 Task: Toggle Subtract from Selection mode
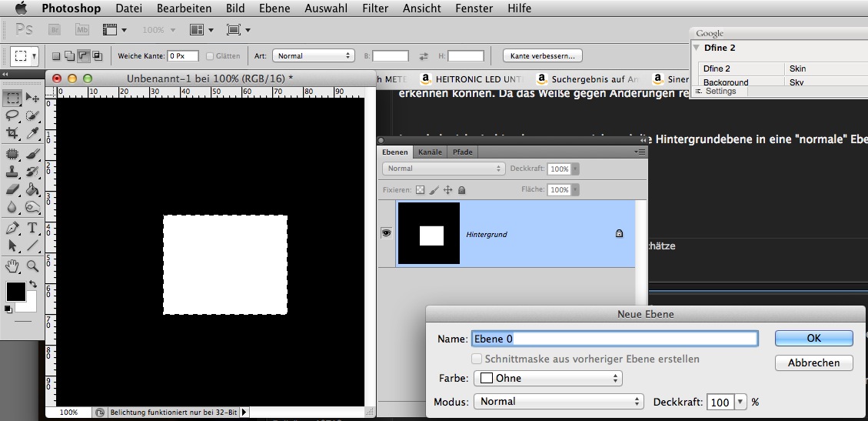click(x=84, y=55)
